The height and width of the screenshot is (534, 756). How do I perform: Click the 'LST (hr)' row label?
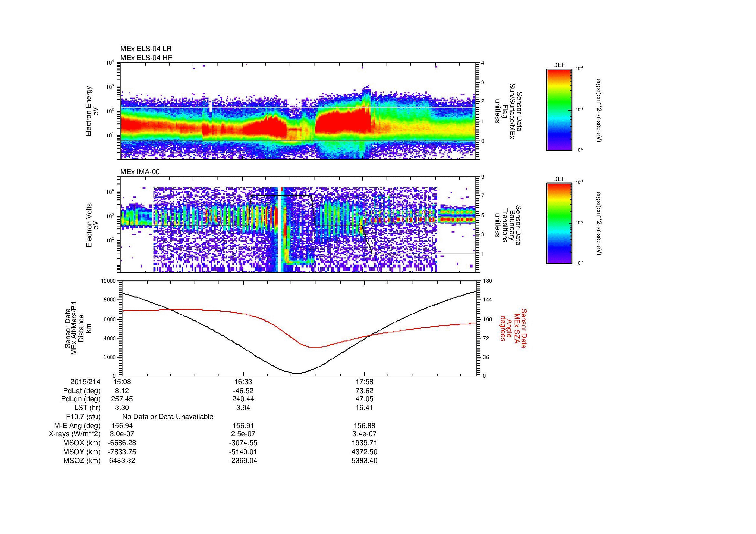87,408
